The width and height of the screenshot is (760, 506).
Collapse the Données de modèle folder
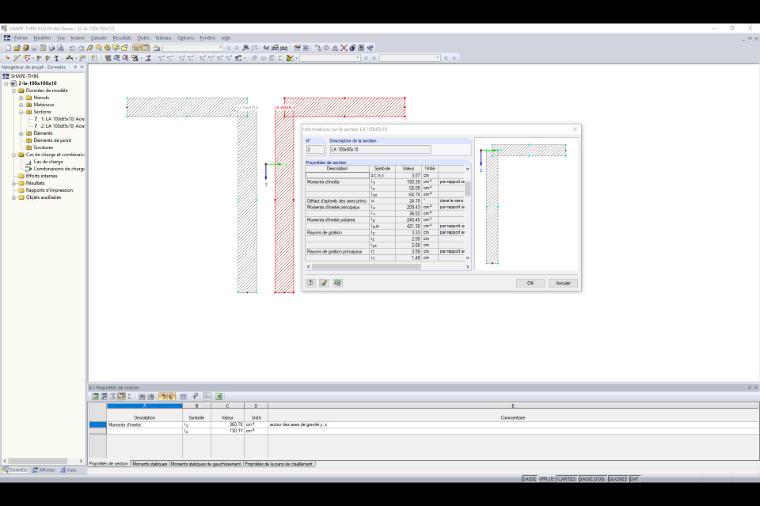tap(14, 91)
